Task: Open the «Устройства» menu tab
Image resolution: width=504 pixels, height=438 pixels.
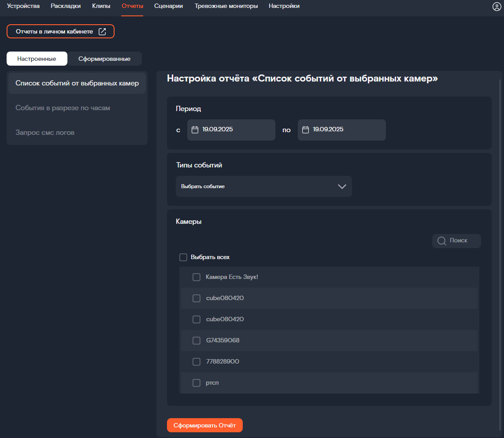Action: point(23,6)
